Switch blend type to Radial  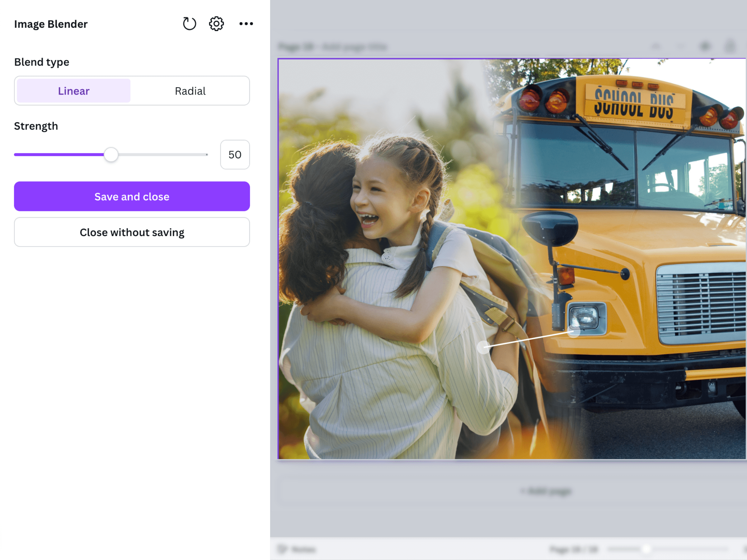click(x=190, y=91)
